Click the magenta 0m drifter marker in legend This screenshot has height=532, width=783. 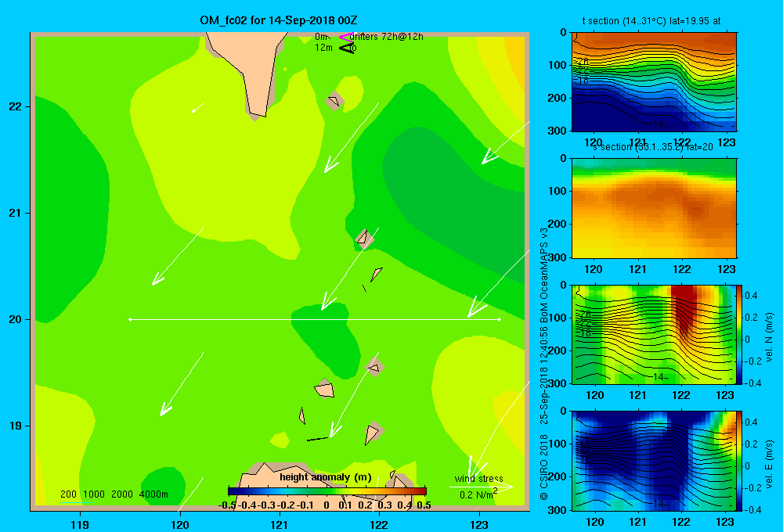[x=346, y=37]
